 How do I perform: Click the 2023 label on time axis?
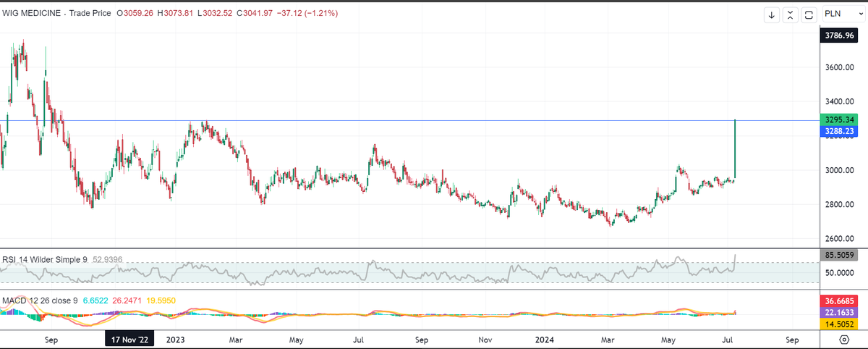(x=176, y=339)
